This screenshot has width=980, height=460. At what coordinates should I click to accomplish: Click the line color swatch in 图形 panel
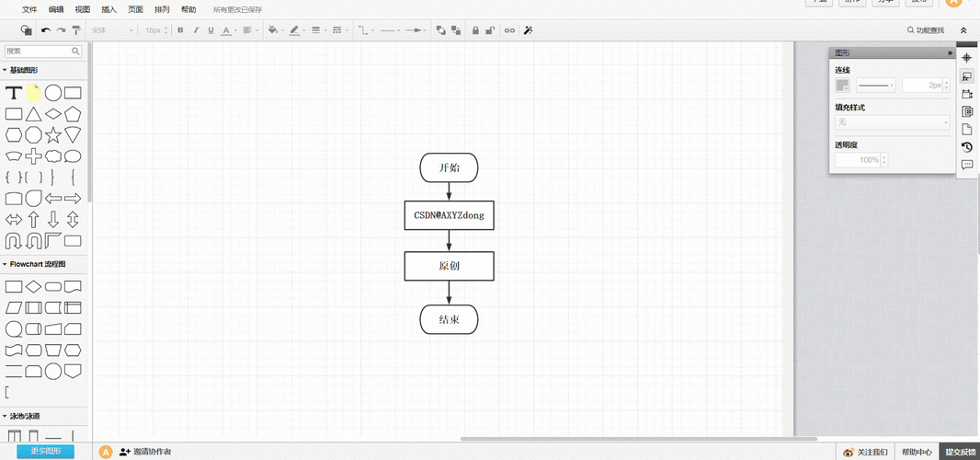[x=842, y=86]
